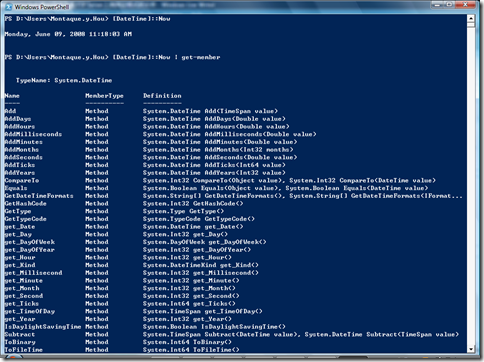Click the 'get_DayOfYear' member name
The width and height of the screenshot is (484, 362).
30,249
